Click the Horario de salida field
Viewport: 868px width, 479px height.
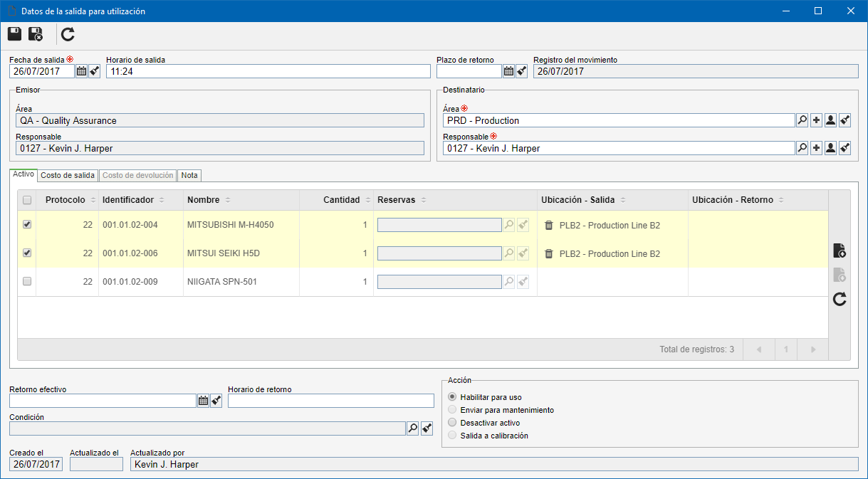tap(268, 71)
